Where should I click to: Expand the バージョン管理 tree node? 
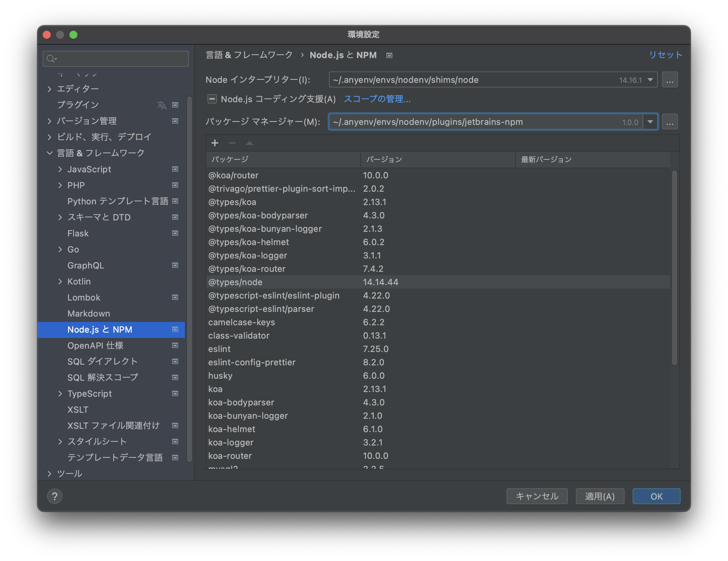pos(49,121)
